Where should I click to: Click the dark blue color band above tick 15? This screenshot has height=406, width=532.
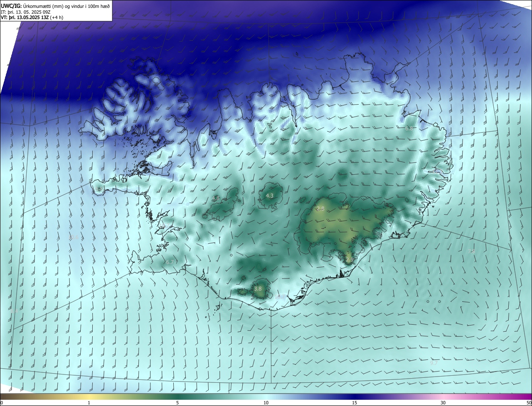355,396
